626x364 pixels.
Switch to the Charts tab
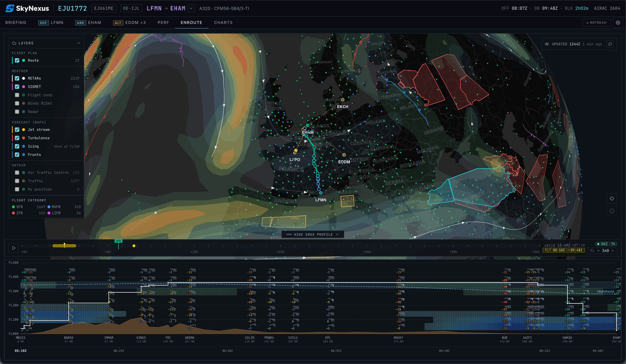pos(223,23)
